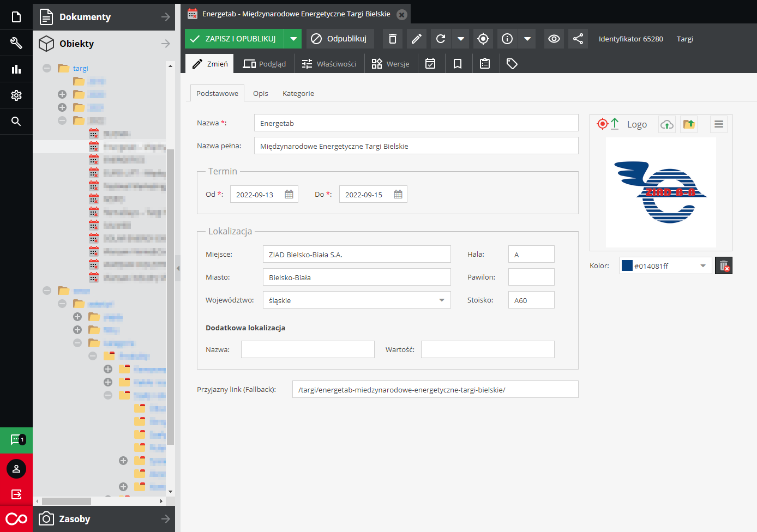Viewport: 757px width, 532px height.
Task: Focus the Hala field
Action: [531, 255]
